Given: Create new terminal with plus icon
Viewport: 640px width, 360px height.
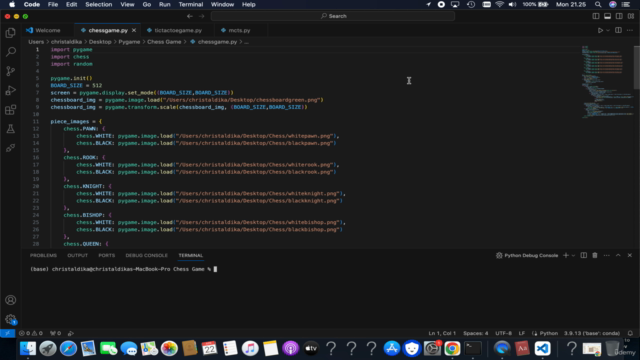Looking at the screenshot, I should point(566,256).
